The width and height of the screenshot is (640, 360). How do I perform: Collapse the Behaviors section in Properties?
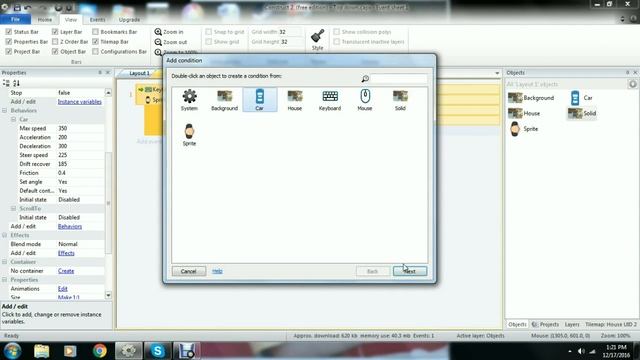tap(4, 111)
